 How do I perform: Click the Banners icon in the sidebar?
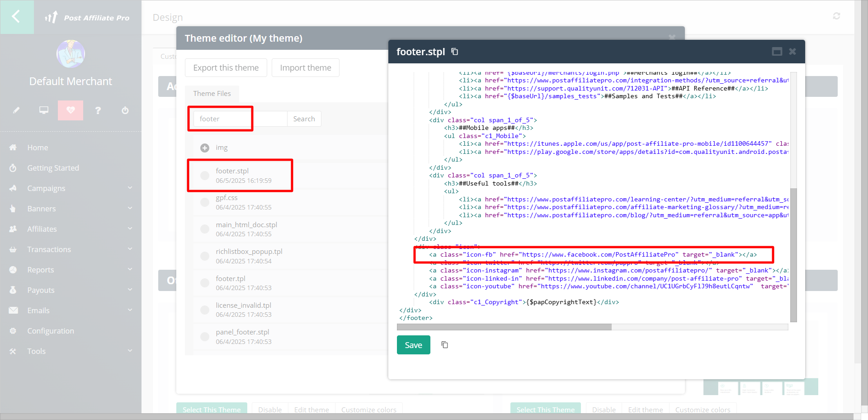(x=13, y=209)
